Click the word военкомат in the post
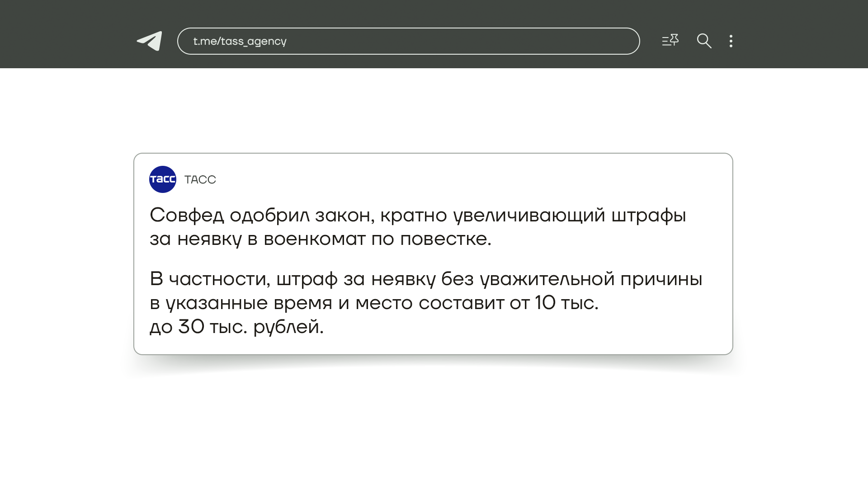The height and width of the screenshot is (488, 868). coord(314,239)
